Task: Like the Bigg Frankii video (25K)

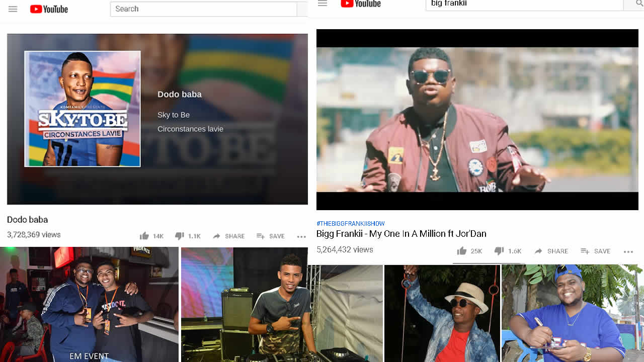Action: coord(469,251)
